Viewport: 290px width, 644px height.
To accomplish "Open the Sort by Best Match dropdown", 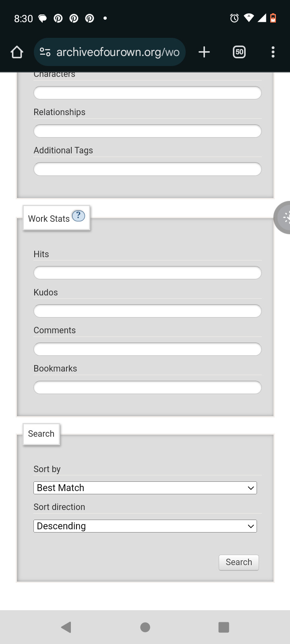I will tap(145, 488).
